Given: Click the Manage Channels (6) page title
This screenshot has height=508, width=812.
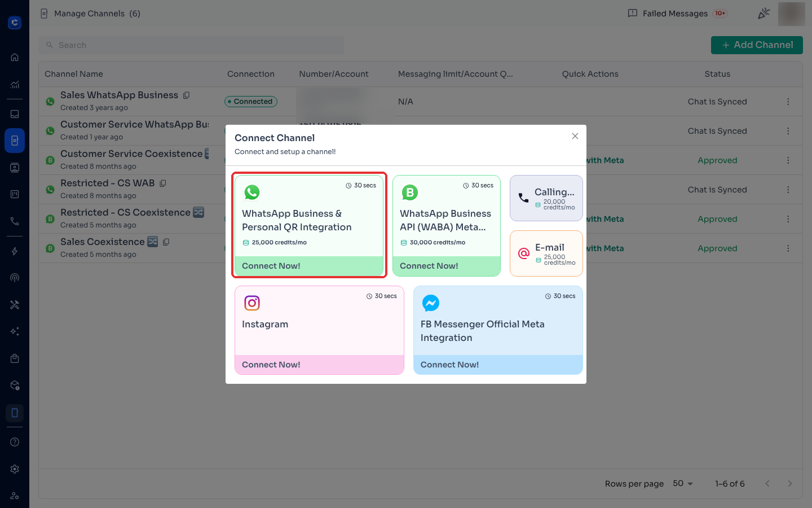Looking at the screenshot, I should [x=97, y=14].
